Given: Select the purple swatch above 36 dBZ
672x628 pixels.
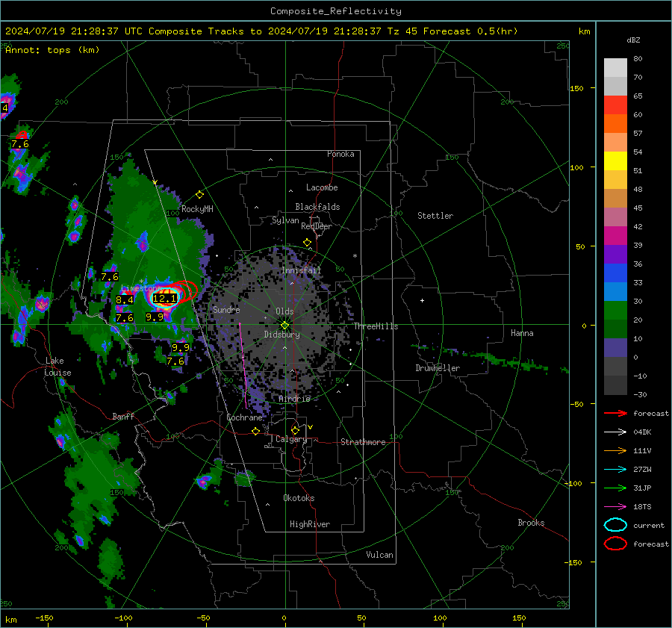Looking at the screenshot, I should tap(615, 254).
